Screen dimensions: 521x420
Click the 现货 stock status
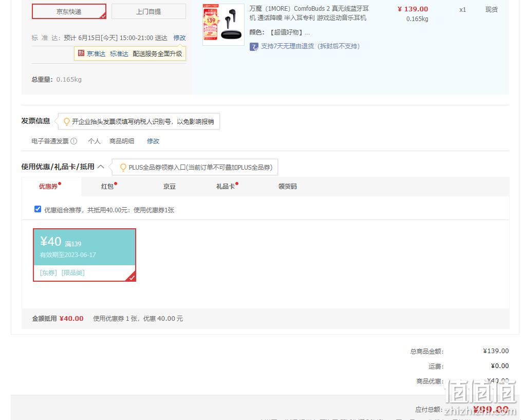pyautogui.click(x=491, y=10)
